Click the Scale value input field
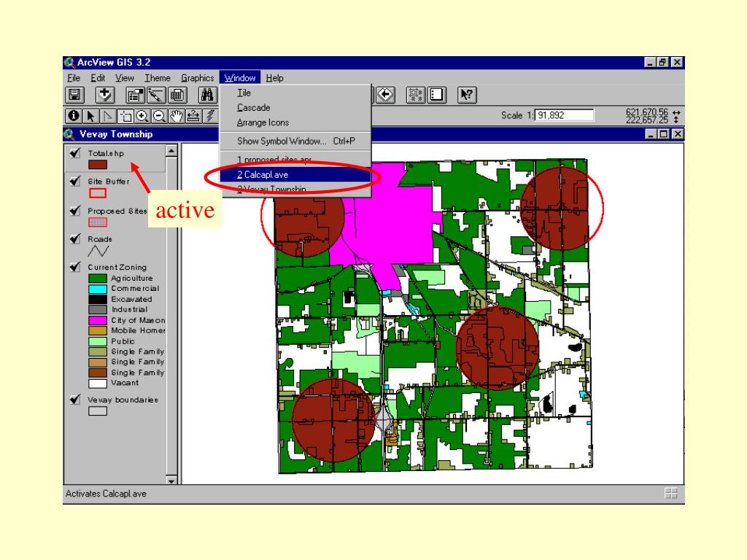This screenshot has width=747, height=560. click(565, 115)
